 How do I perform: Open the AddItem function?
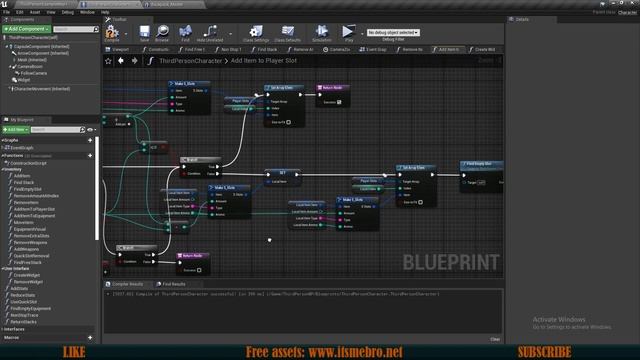click(22, 176)
